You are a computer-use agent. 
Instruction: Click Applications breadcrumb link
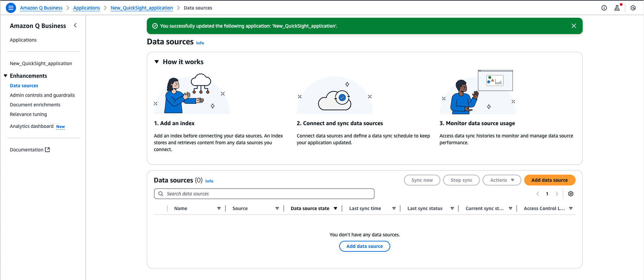click(87, 8)
